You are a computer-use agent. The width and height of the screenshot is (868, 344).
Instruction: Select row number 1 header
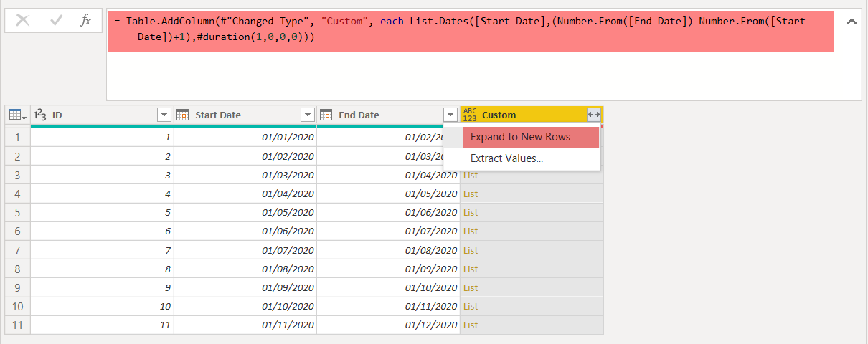click(x=18, y=137)
